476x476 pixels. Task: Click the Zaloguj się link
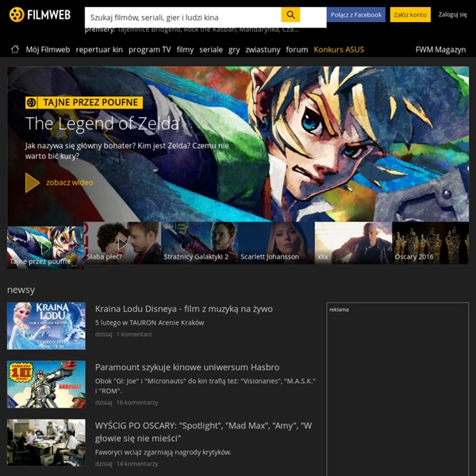click(x=452, y=15)
